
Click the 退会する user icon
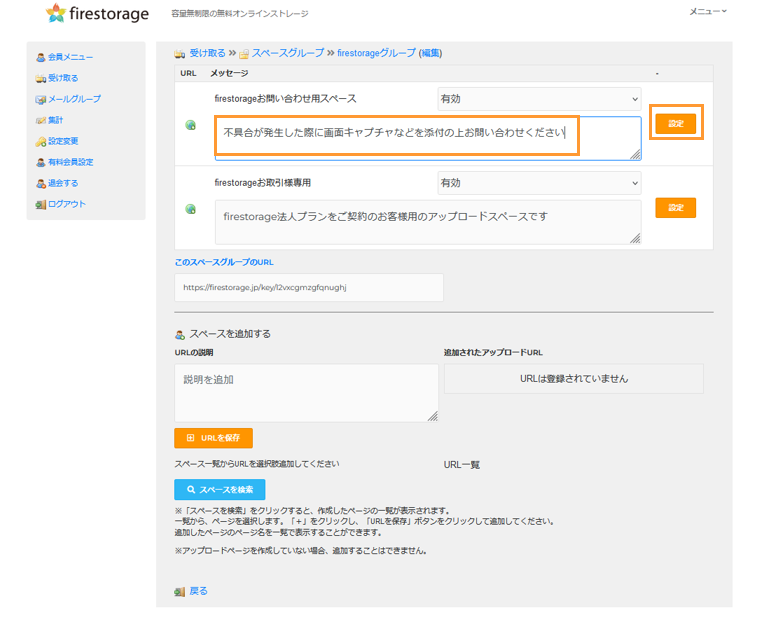[41, 184]
